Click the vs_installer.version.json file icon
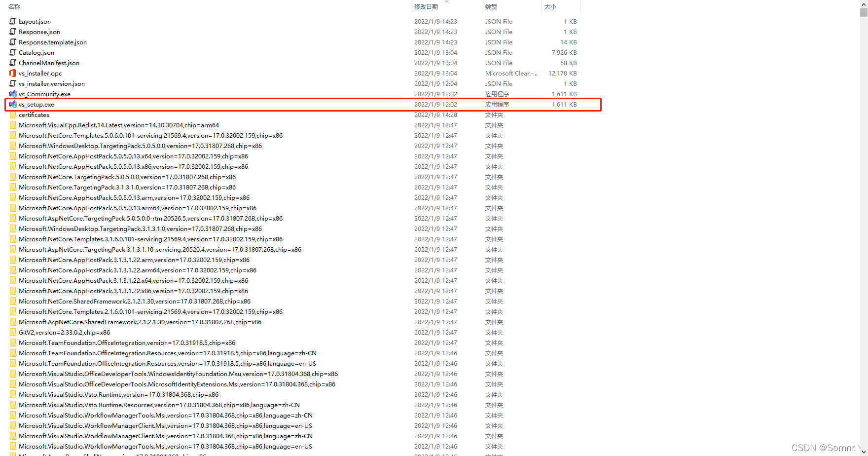868x456 pixels. (13, 83)
